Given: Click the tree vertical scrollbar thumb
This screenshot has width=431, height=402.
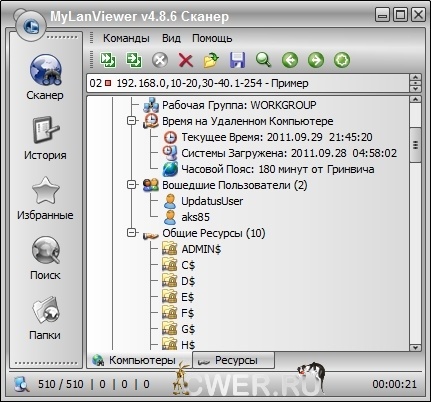Looking at the screenshot, I should (415, 145).
